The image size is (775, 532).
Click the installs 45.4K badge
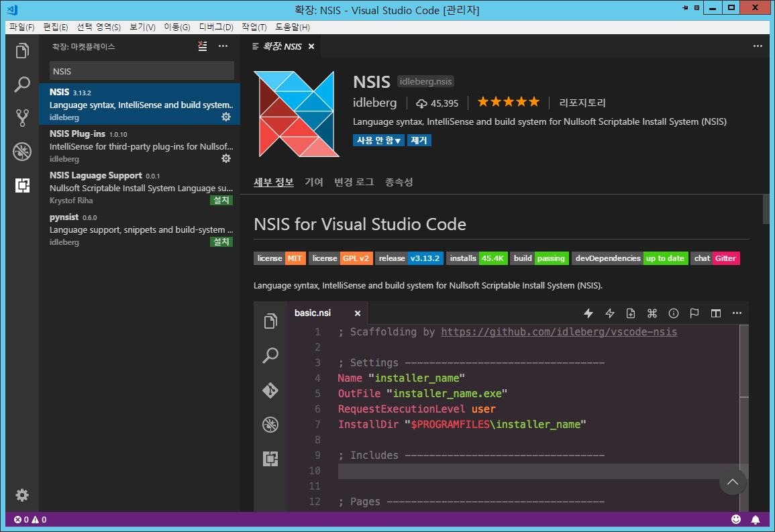tap(477, 258)
